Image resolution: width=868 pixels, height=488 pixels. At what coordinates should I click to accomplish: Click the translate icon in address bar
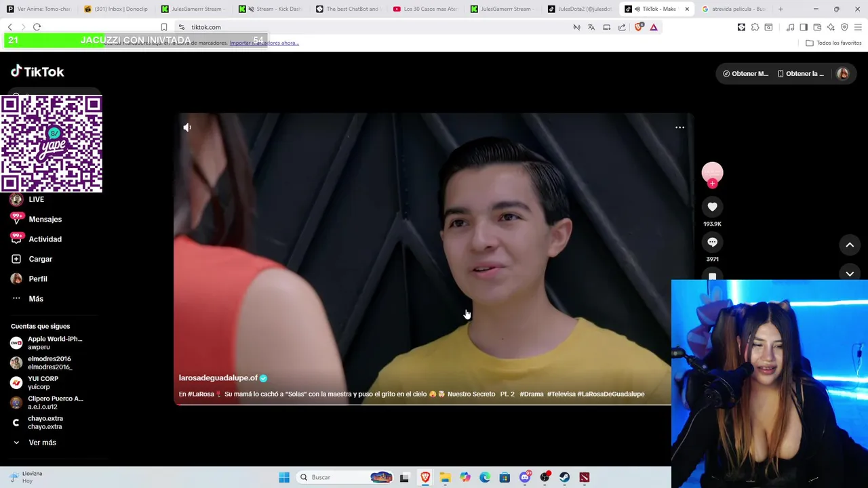coord(591,27)
